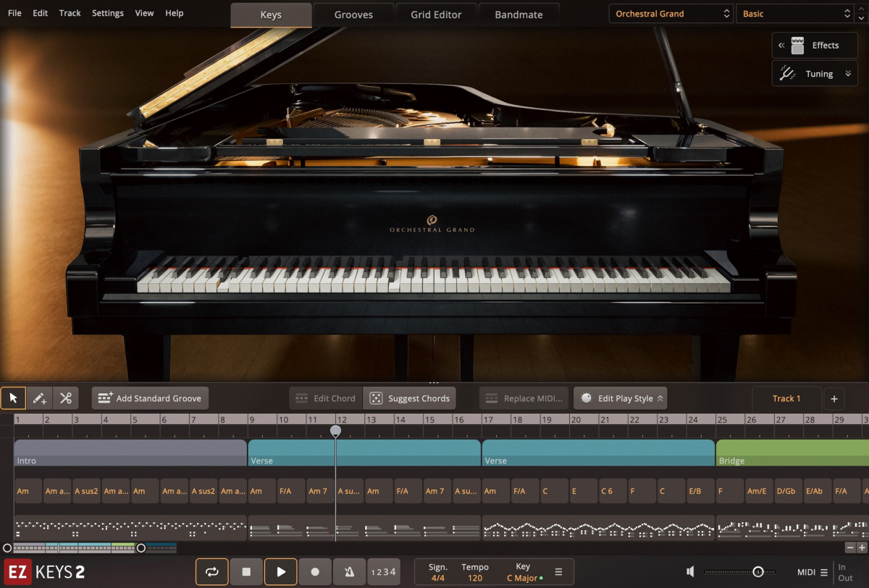Open the song settings hamburger menu
This screenshot has width=869, height=588.
[558, 571]
